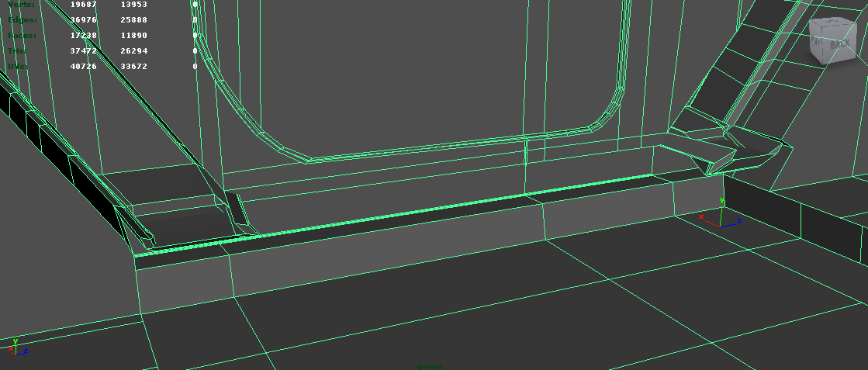This screenshot has width=868, height=370.
Task: Click the Tris label in the HUD
Action: point(19,50)
